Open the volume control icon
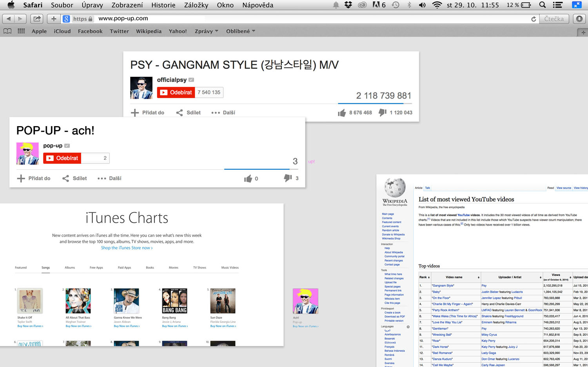The image size is (588, 367). click(422, 5)
